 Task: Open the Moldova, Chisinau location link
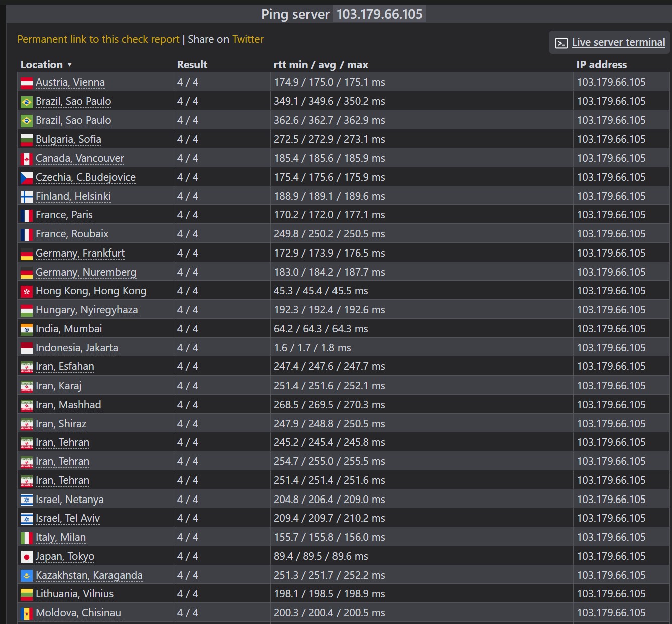78,613
